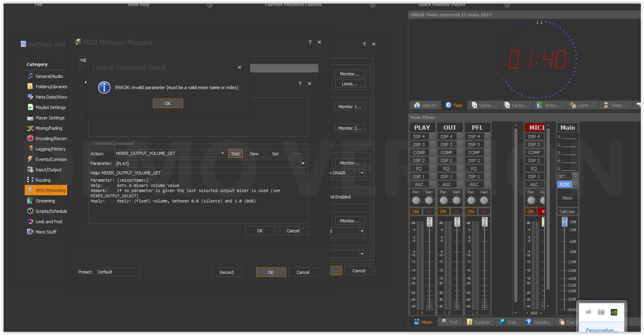Mute the PFL mixer channel
Screen dimensions: 644x335
(484, 212)
